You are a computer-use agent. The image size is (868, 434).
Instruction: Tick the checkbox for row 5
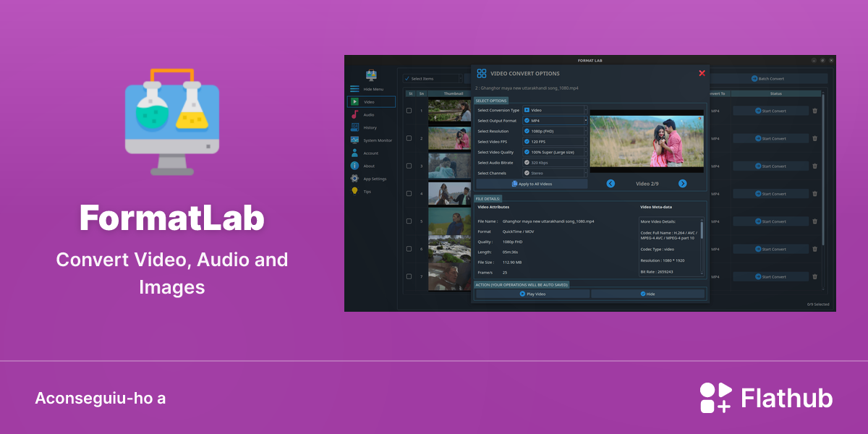[x=409, y=221]
